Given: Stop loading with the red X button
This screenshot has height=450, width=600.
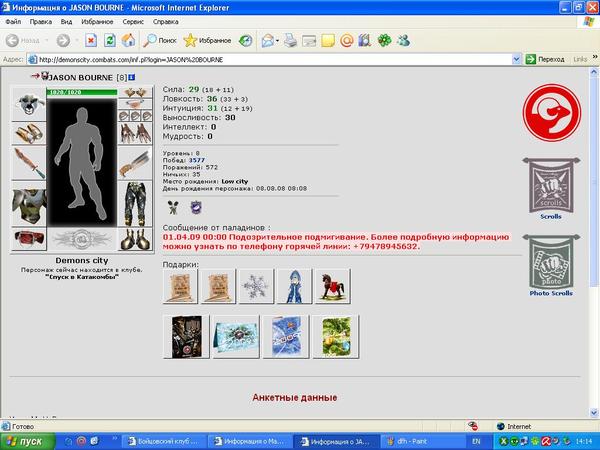Looking at the screenshot, I should [x=91, y=40].
